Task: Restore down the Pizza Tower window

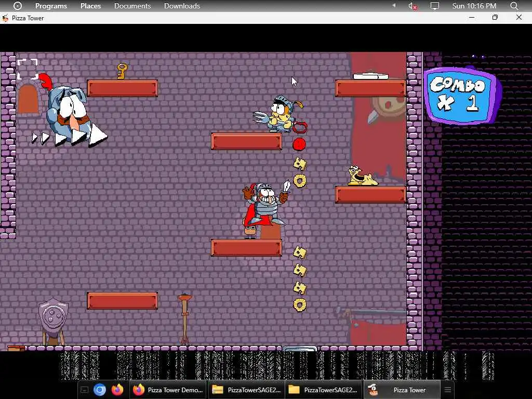Action: [x=495, y=18]
